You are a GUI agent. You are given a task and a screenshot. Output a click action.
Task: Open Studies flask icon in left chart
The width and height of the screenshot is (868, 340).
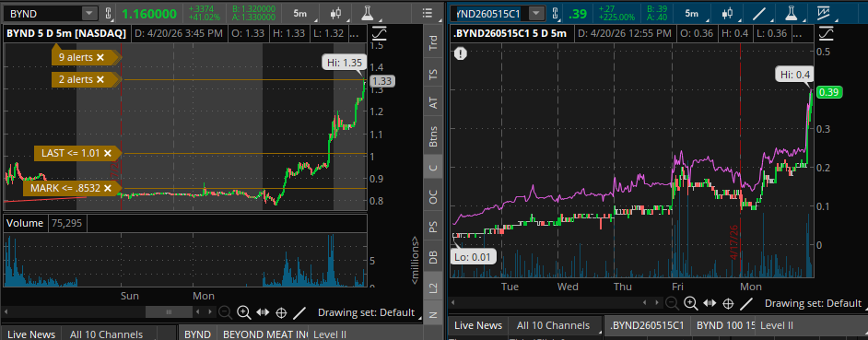click(x=367, y=13)
